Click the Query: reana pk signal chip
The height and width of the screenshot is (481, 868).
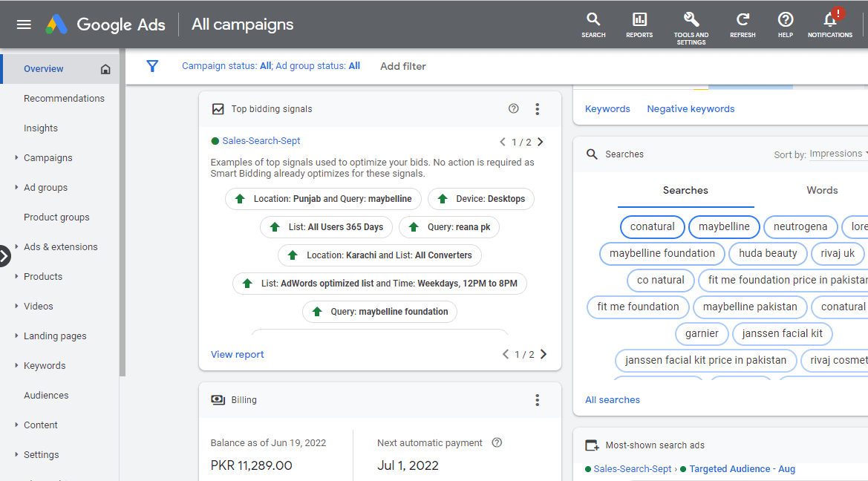click(449, 227)
